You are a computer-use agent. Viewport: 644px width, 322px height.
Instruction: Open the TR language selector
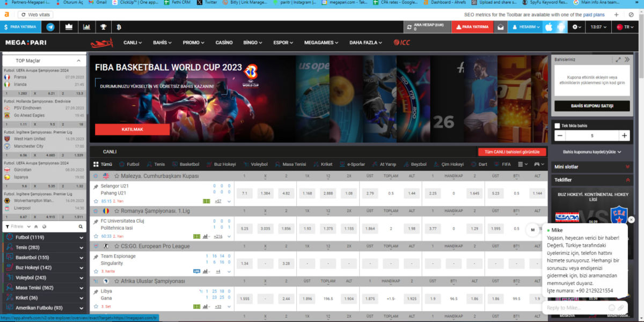coord(626,27)
